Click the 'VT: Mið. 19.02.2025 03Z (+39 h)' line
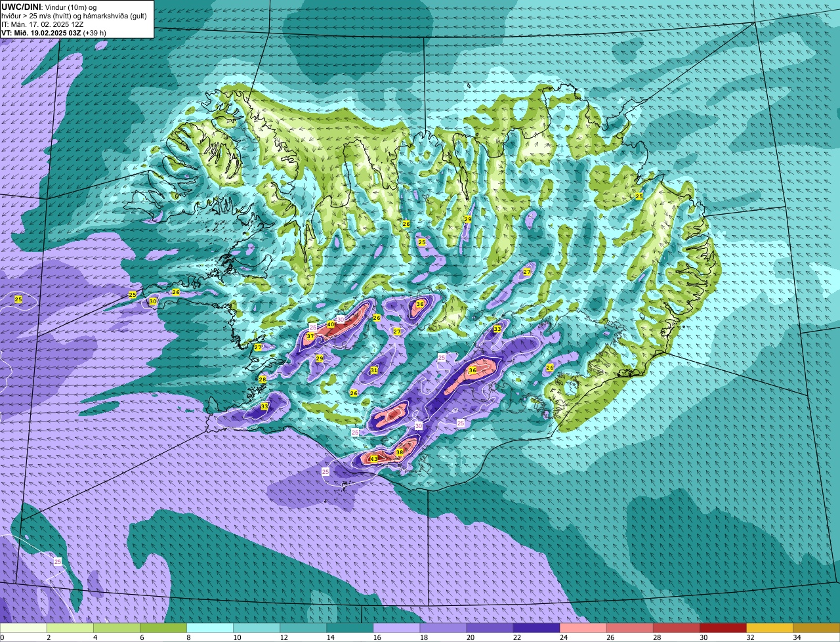The image size is (840, 642). coord(54,32)
